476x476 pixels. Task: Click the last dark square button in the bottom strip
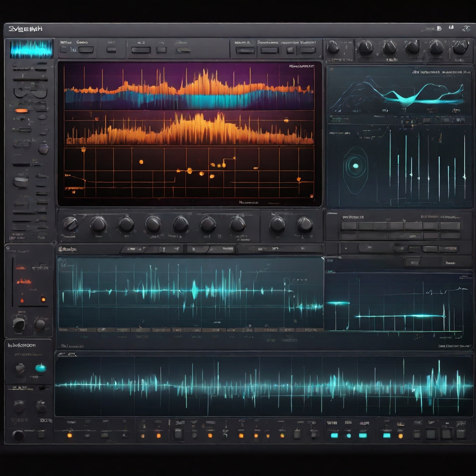pos(461,434)
